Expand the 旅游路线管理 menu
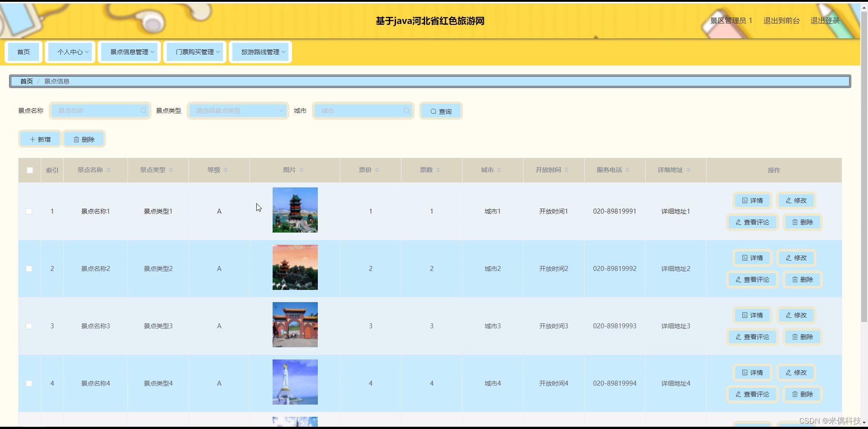 [x=260, y=51]
